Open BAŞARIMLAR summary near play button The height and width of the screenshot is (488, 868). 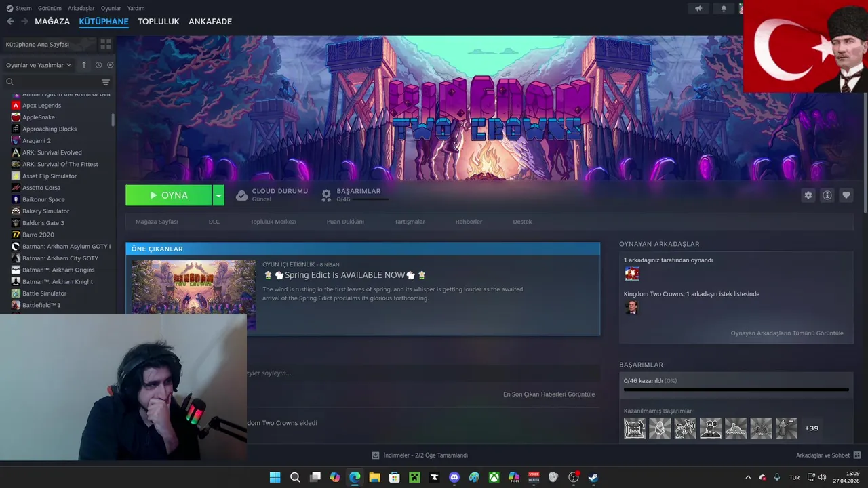point(355,195)
